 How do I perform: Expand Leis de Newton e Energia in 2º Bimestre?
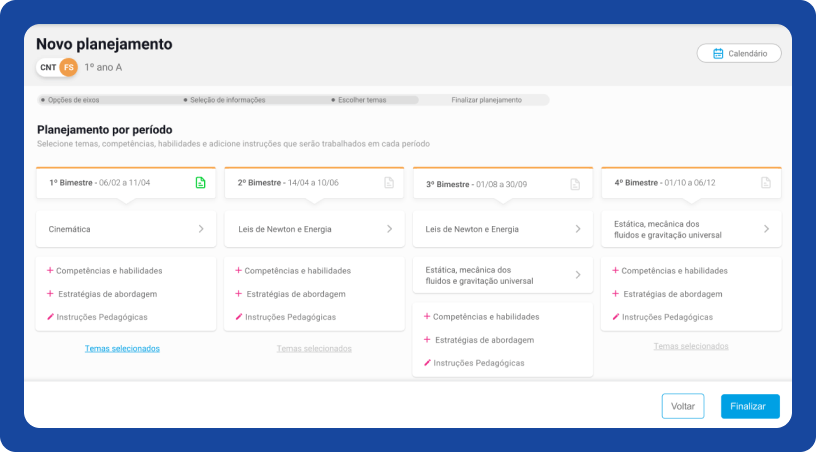pos(389,229)
